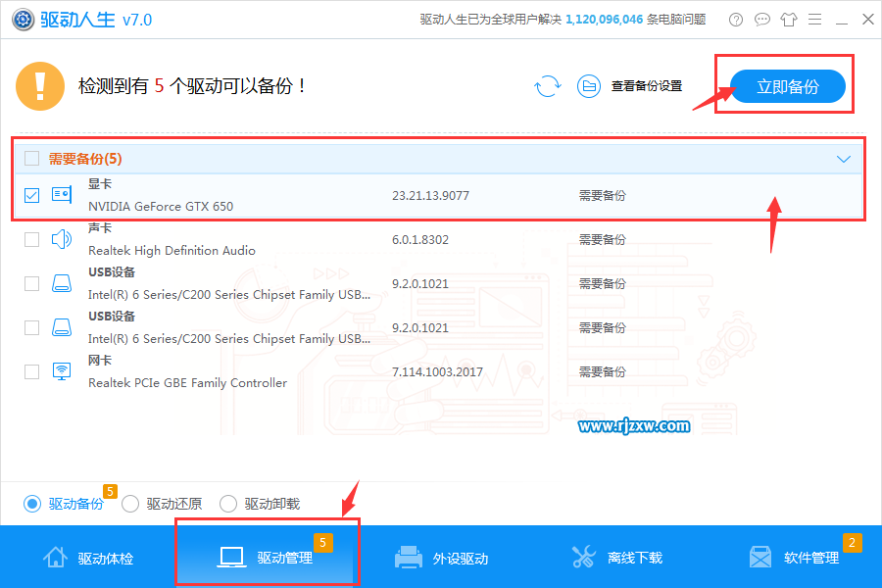The image size is (882, 588).
Task: Close the 驱动人生 window
Action: click(x=868, y=20)
